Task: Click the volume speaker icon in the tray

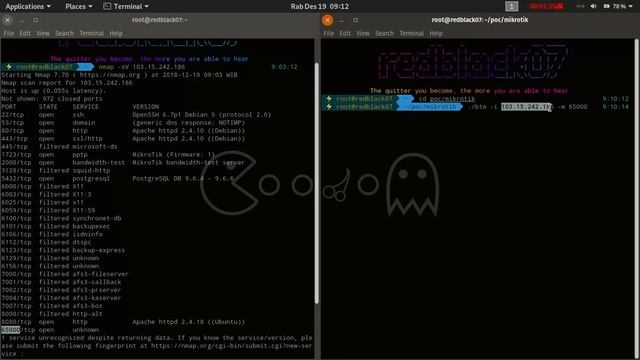Action: 593,6
